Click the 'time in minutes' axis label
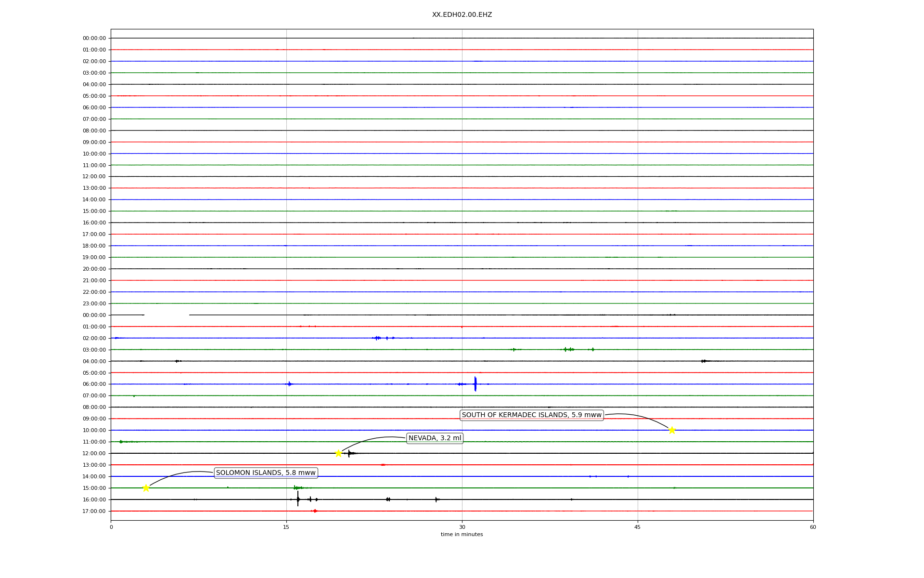The height and width of the screenshot is (578, 924). point(462,535)
